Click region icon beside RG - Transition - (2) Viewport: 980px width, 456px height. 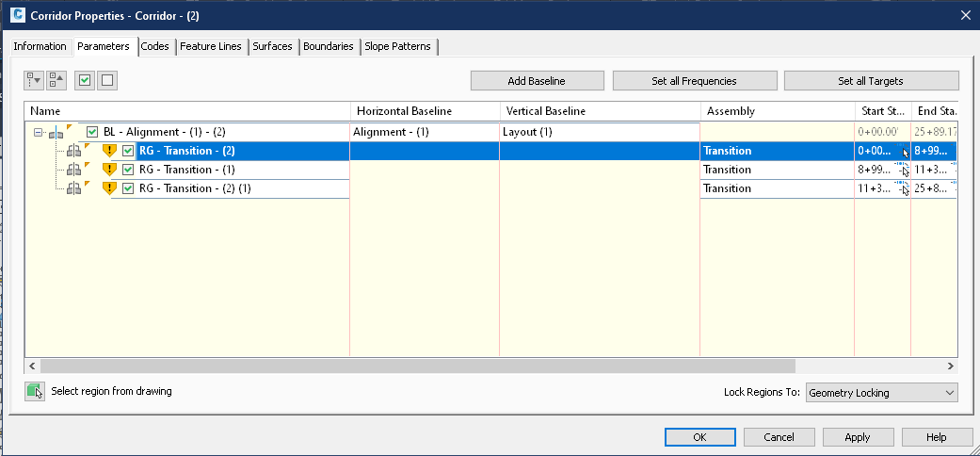point(74,151)
